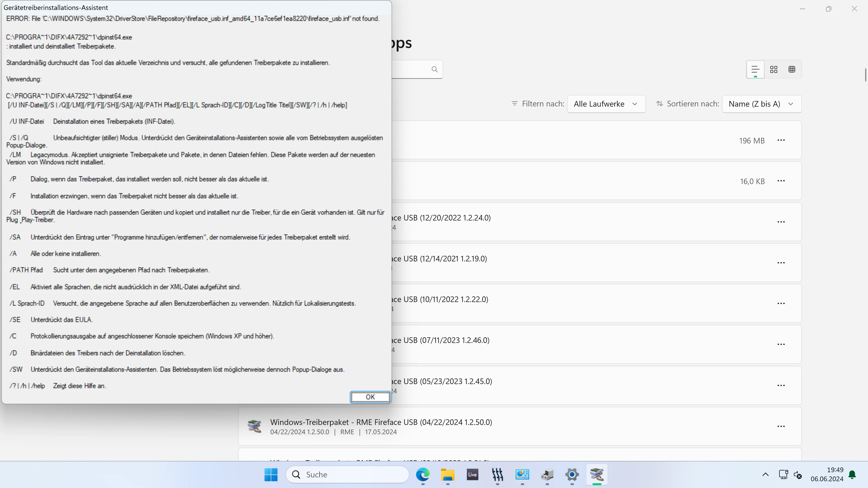Click the search magnifier icon in the apps search box

(434, 69)
